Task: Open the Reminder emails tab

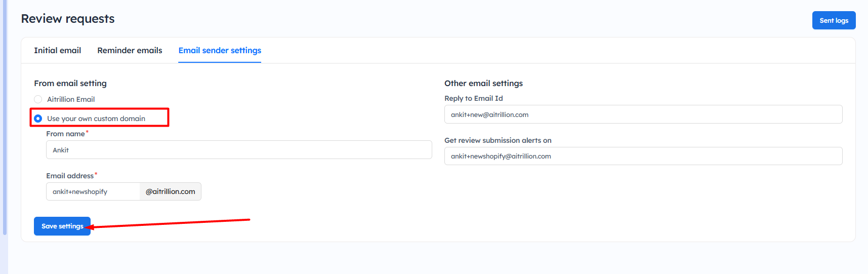Action: [x=130, y=50]
